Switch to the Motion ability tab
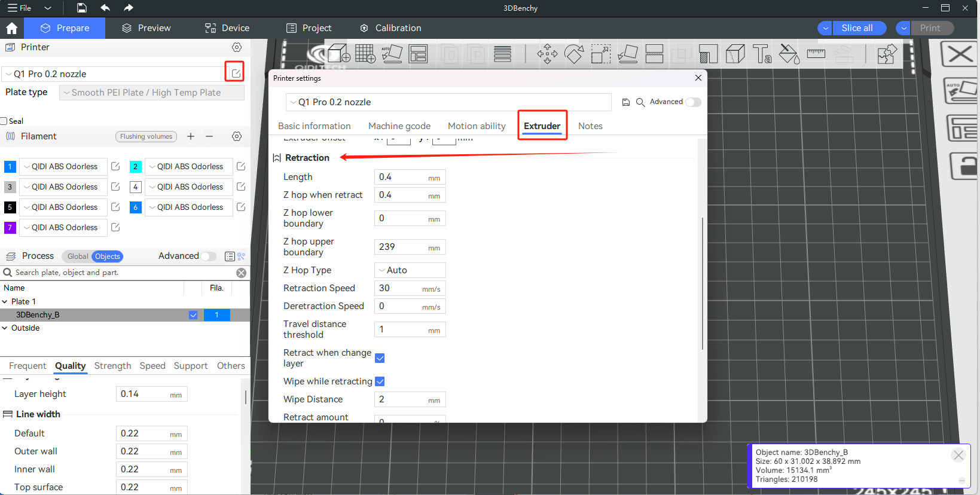Screen dimensions: 980x495 tap(477, 126)
